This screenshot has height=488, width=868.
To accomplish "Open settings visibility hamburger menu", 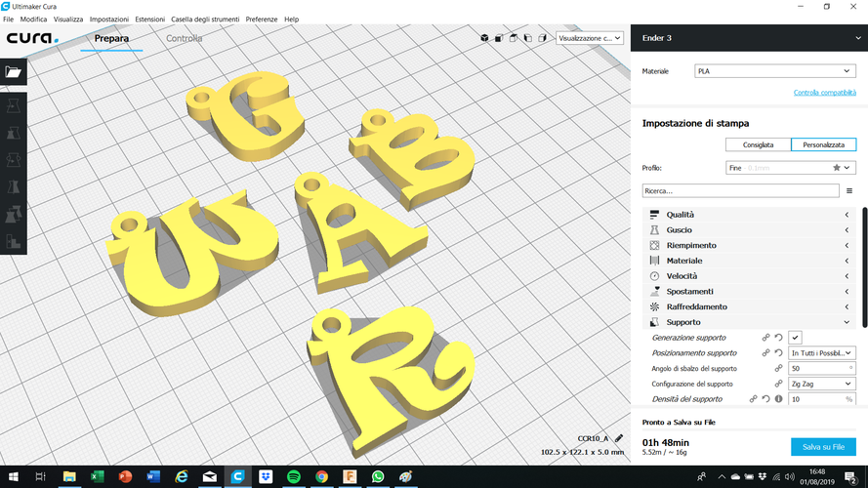I will tap(849, 191).
